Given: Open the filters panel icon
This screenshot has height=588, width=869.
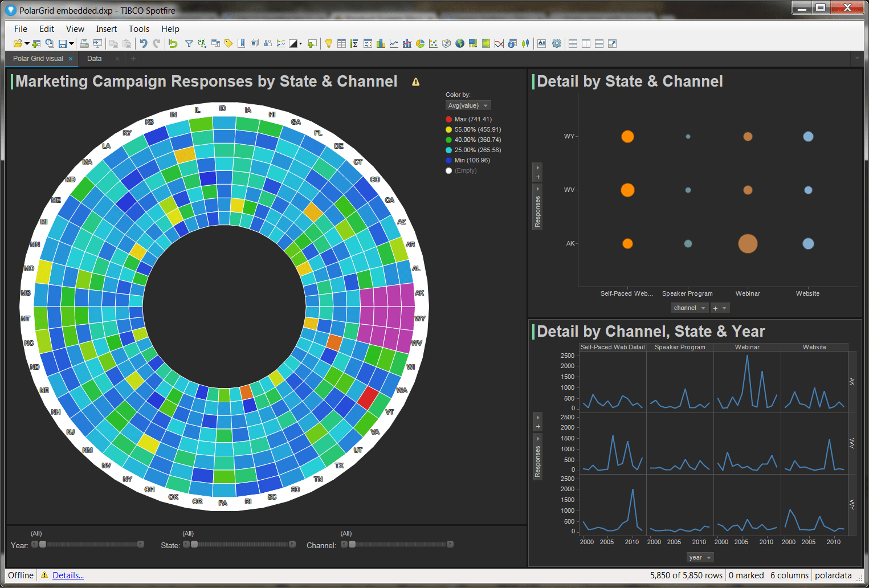Looking at the screenshot, I should pyautogui.click(x=189, y=43).
